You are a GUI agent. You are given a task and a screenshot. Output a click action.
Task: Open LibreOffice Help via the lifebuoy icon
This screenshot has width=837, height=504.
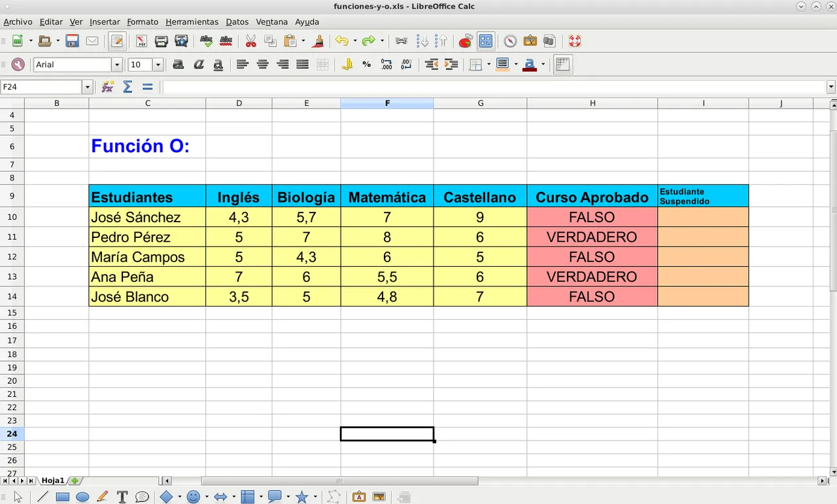pyautogui.click(x=573, y=41)
